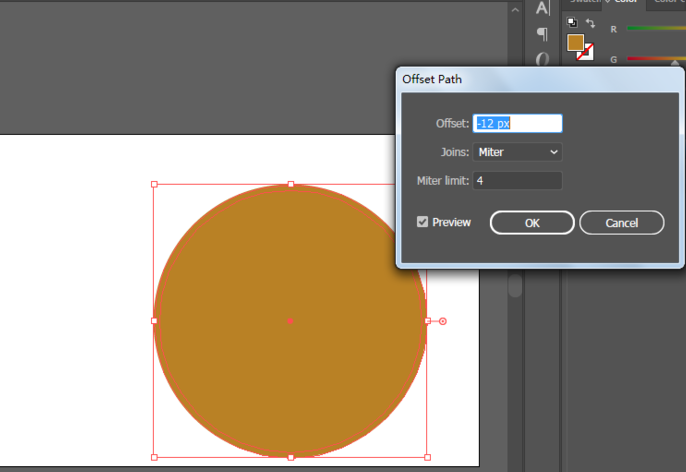
Task: Toggle the Preview checkbox
Action: point(423,222)
